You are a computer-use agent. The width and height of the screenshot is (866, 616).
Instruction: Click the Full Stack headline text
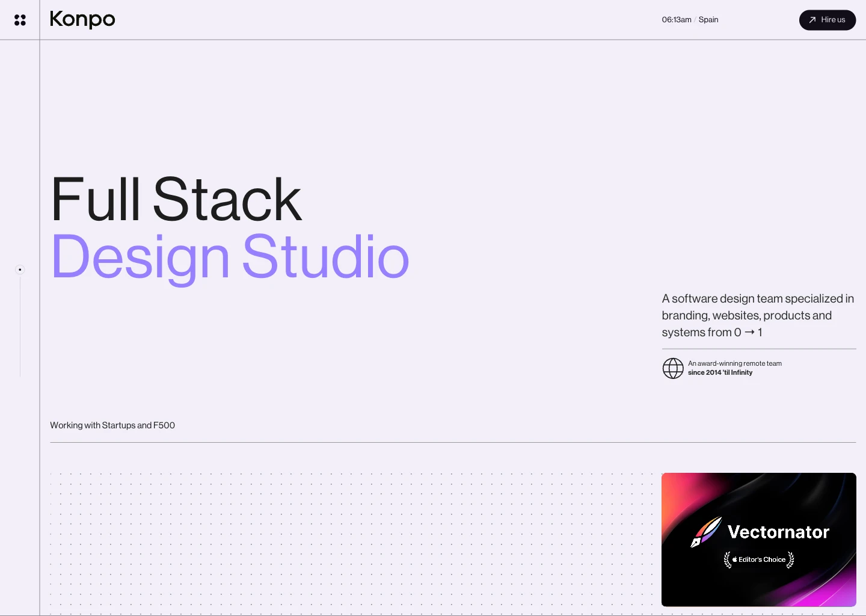(x=176, y=199)
